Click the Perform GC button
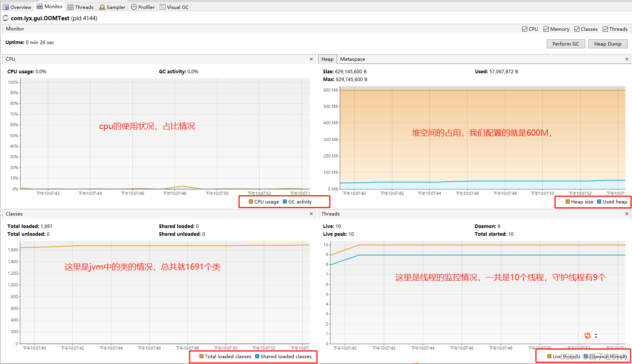 [x=566, y=44]
